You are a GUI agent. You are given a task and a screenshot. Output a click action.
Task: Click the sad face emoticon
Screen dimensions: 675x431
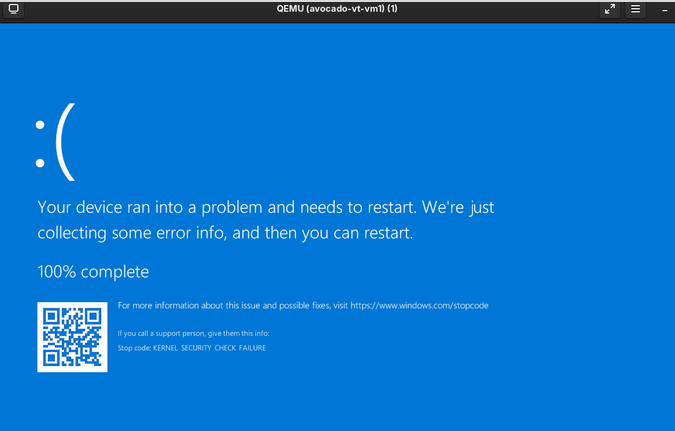click(55, 142)
